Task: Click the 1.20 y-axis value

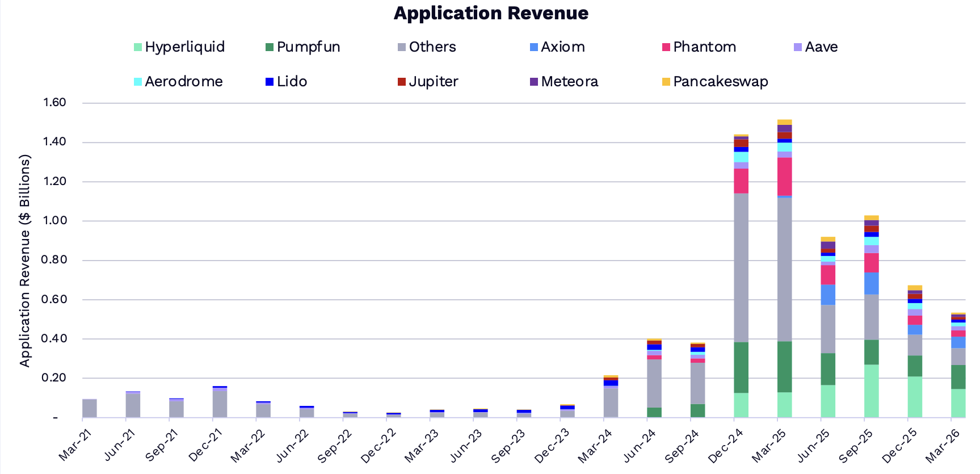Action: [x=54, y=182]
